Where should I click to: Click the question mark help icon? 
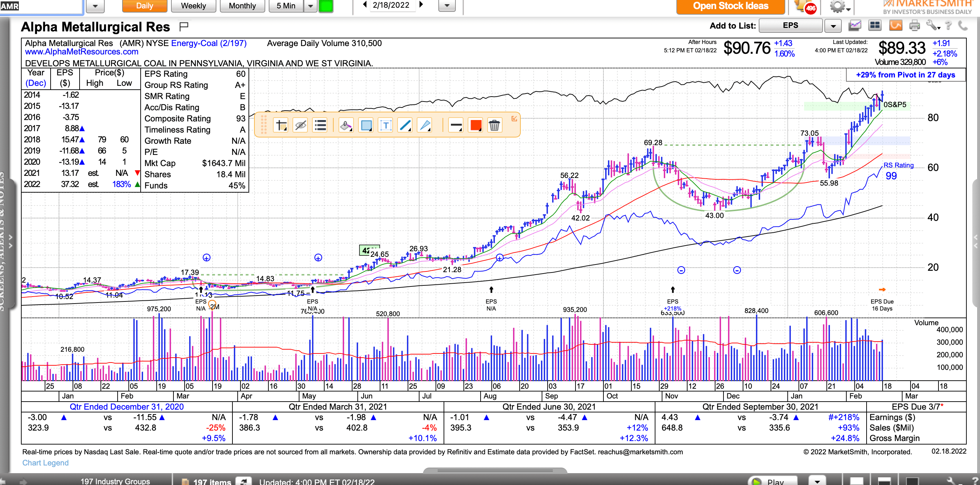click(x=949, y=26)
